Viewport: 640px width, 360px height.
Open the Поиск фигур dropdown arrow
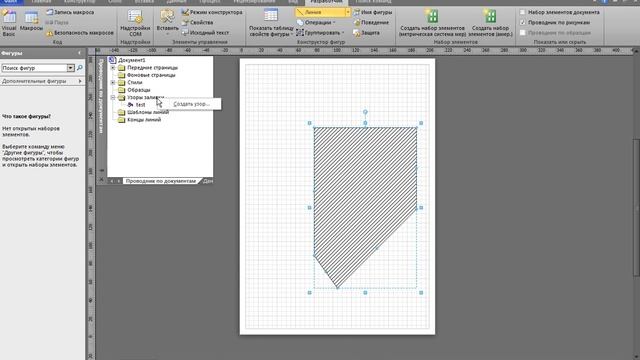tap(71, 68)
